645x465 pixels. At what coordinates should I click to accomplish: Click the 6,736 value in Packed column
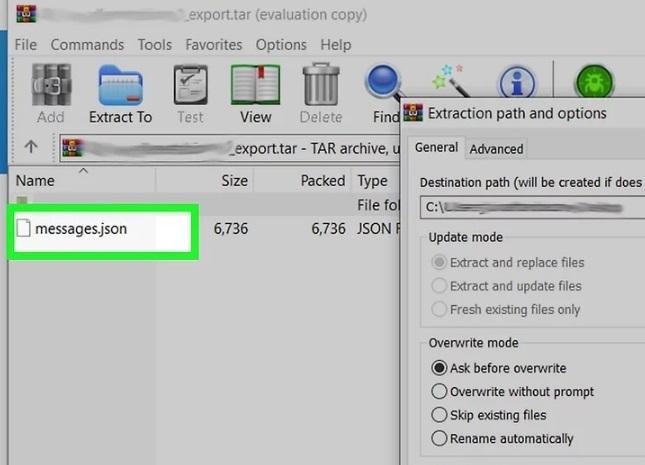pyautogui.click(x=328, y=228)
